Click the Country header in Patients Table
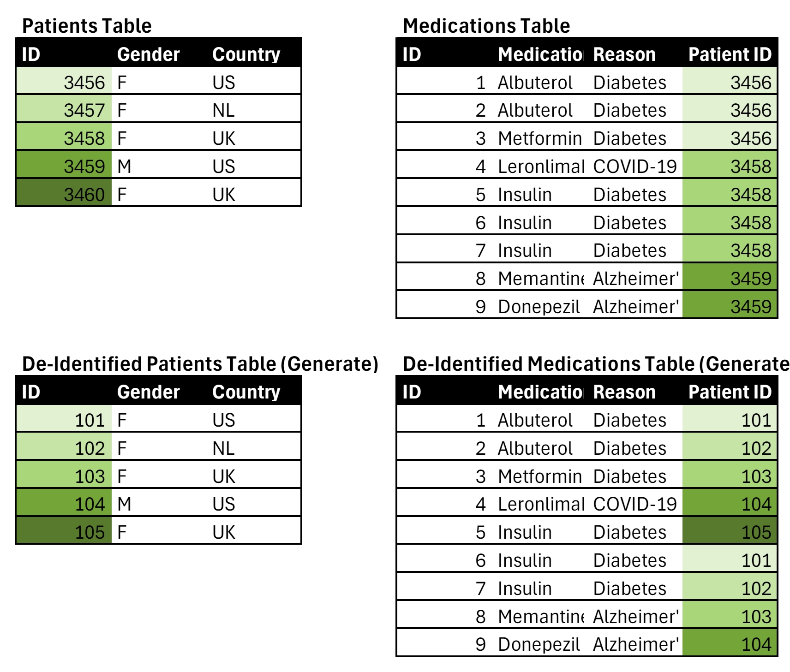This screenshot has height=672, width=790. click(246, 54)
